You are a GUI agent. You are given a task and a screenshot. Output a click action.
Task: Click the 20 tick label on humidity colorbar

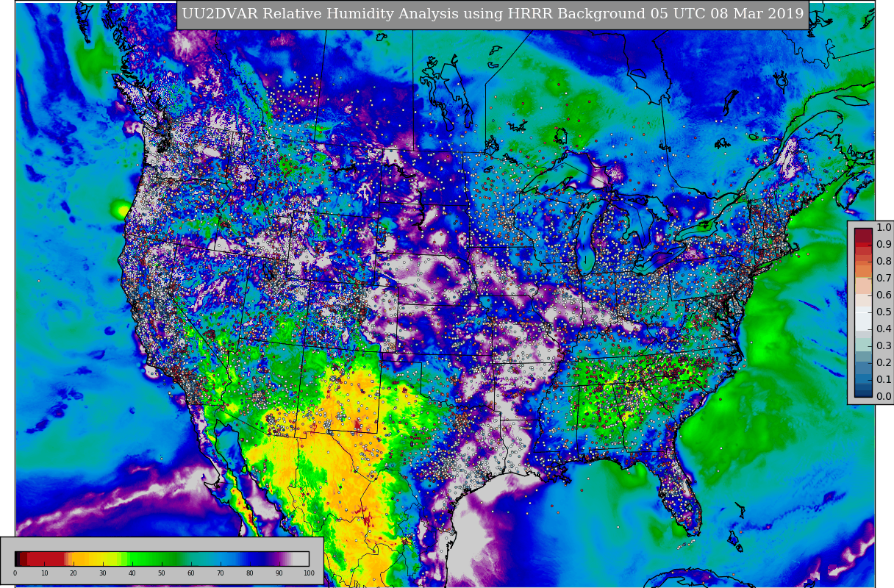[x=74, y=573]
